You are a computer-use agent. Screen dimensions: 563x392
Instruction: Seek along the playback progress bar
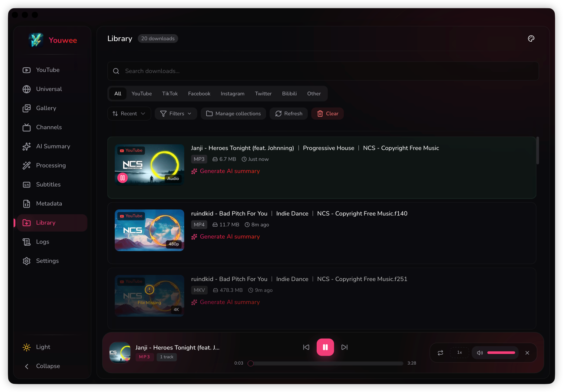click(x=325, y=363)
